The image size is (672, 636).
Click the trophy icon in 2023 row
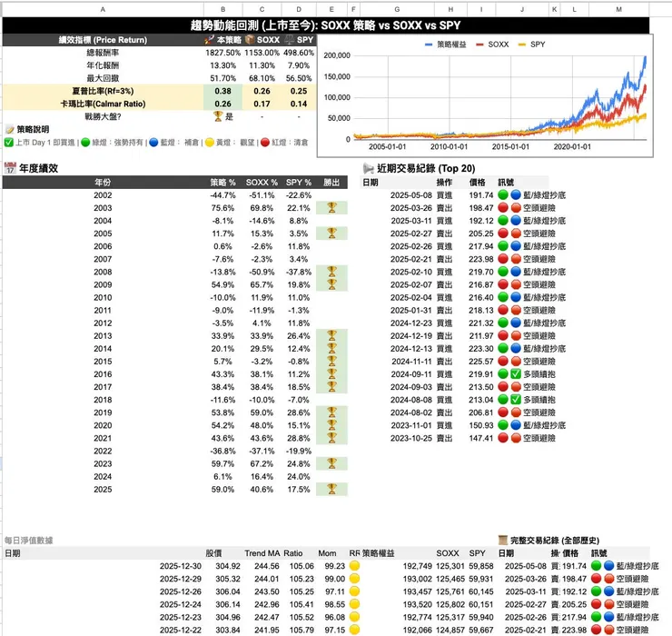(331, 463)
